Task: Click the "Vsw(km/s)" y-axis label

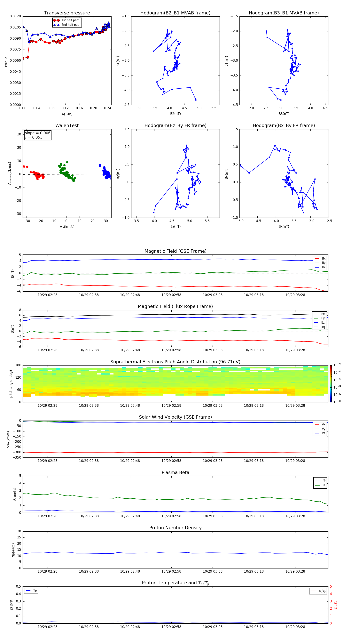Action: (x=8, y=439)
